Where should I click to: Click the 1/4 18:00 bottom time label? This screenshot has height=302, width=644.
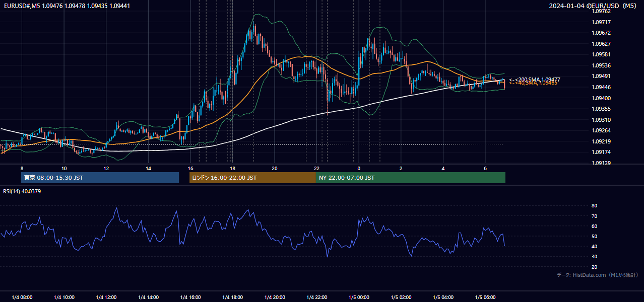coord(232,297)
